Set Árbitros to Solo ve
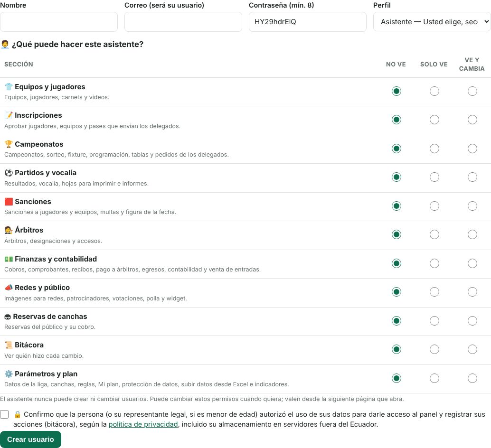This screenshot has width=491, height=448. (x=434, y=234)
